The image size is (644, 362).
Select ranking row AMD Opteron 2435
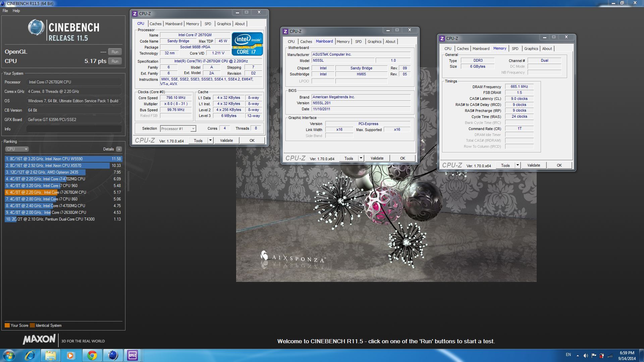(63, 172)
